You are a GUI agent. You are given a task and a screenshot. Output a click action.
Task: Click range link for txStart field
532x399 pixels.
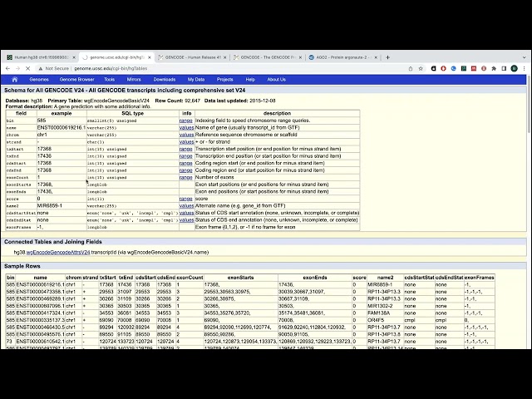pyautogui.click(x=186, y=149)
